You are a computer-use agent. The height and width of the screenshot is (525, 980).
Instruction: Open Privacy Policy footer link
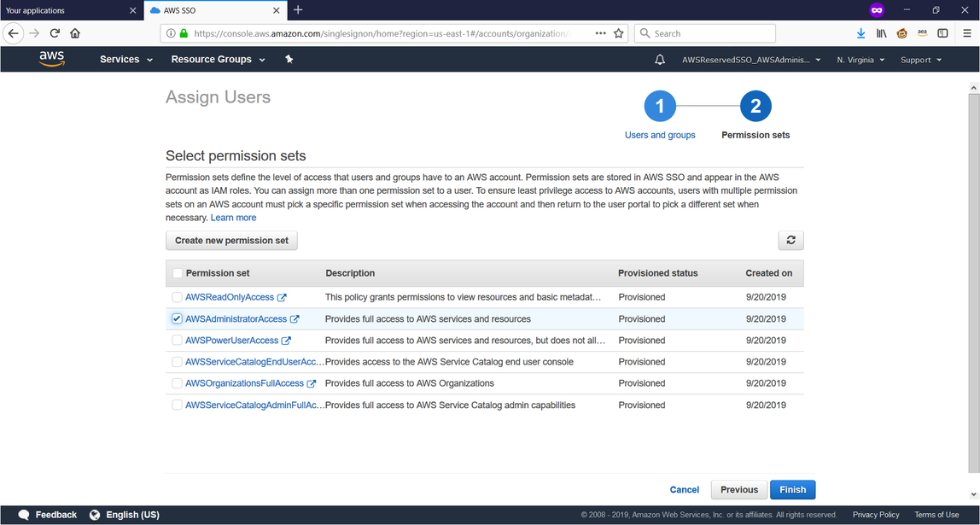[x=876, y=515]
